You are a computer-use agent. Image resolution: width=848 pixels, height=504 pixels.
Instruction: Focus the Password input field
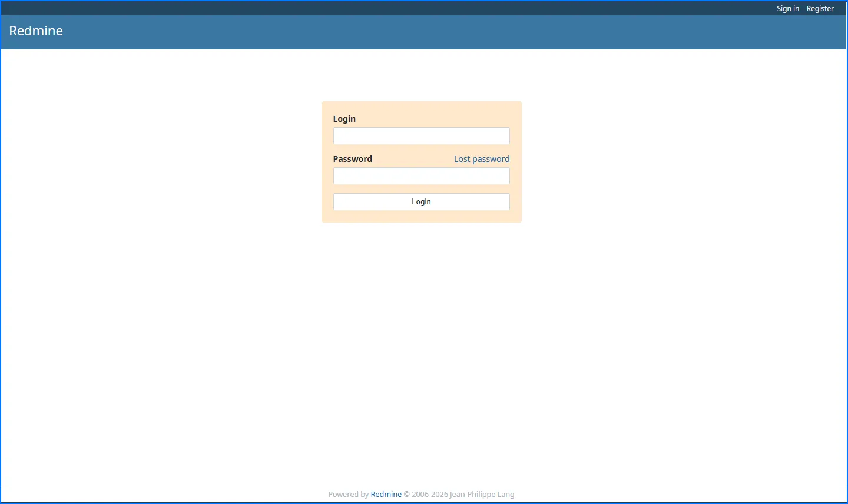click(422, 176)
